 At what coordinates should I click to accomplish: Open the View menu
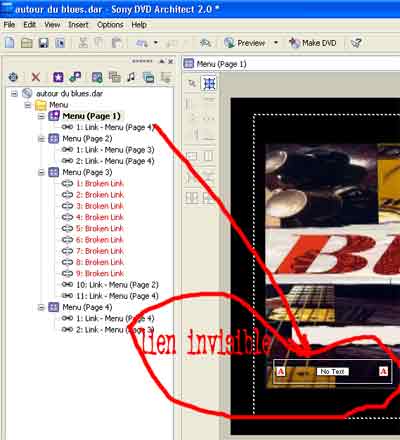coord(52,25)
